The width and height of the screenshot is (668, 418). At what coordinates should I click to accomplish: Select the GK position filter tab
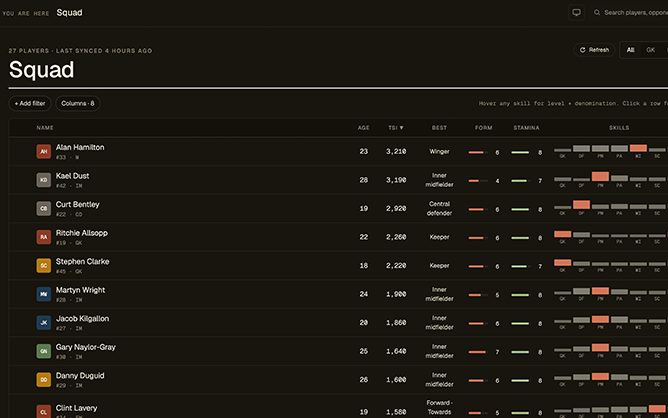point(651,50)
